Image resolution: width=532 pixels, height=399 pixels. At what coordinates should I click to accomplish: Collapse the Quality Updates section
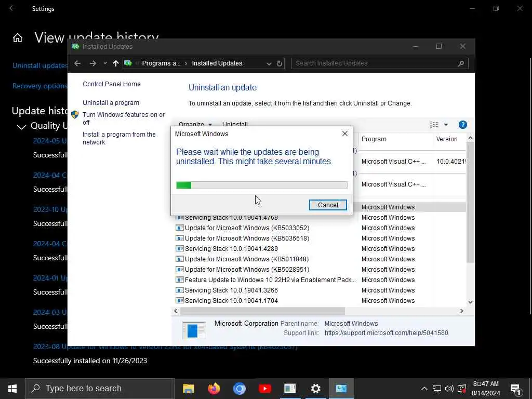pos(21,127)
